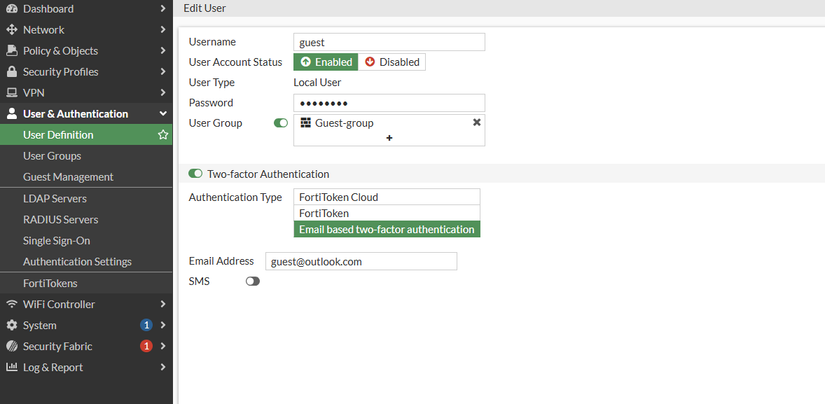Expand Policy & Objects chevron
Image resolution: width=825 pixels, height=404 pixels.
163,51
